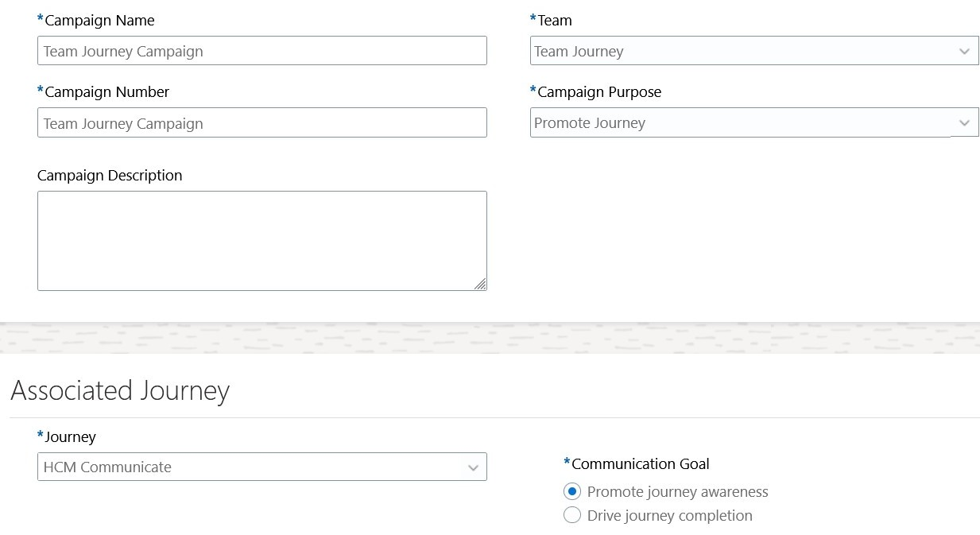Click the Campaign Purpose label
The width and height of the screenshot is (980, 535).
(599, 92)
